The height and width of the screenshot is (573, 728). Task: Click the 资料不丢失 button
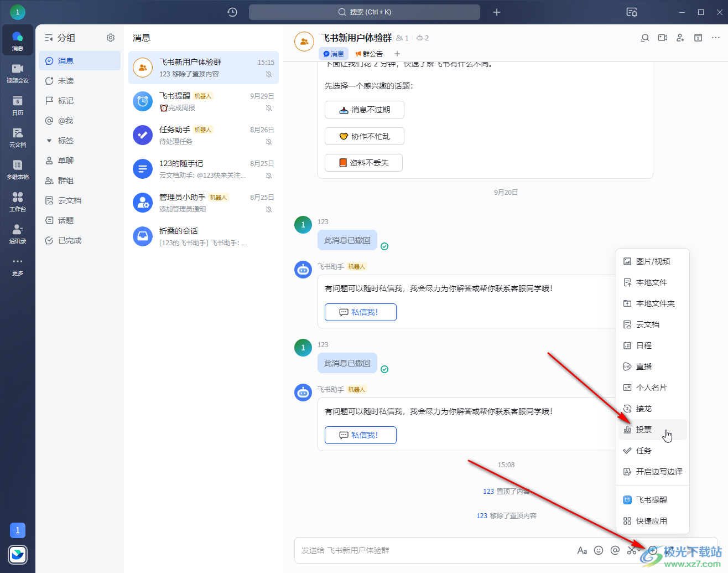pyautogui.click(x=363, y=163)
